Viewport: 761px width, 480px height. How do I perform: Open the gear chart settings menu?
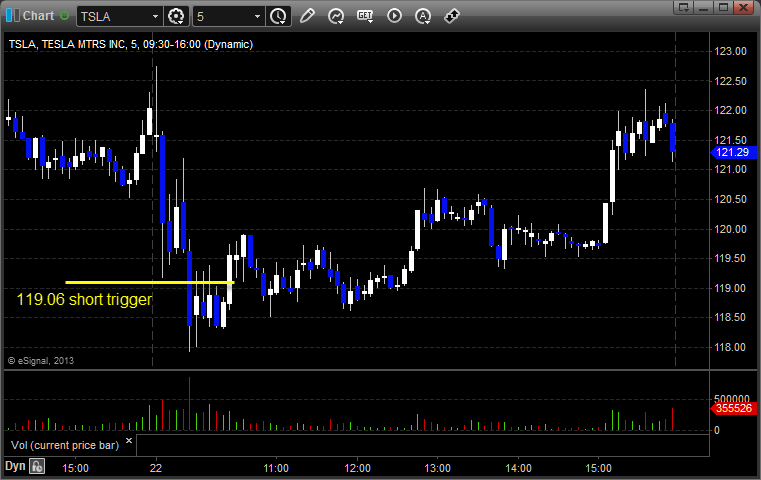coord(176,17)
